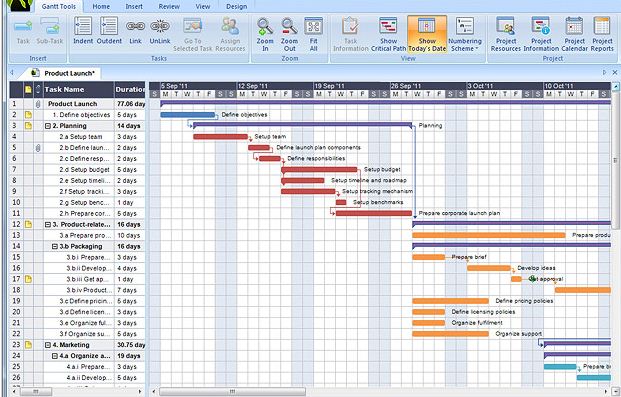Collapse the 2. Planning task group

(x=48, y=126)
